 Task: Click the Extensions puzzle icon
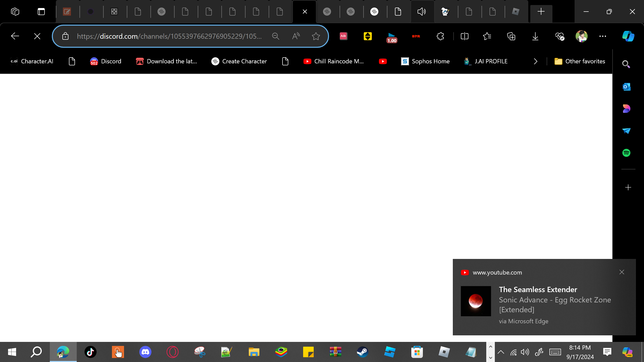(440, 36)
